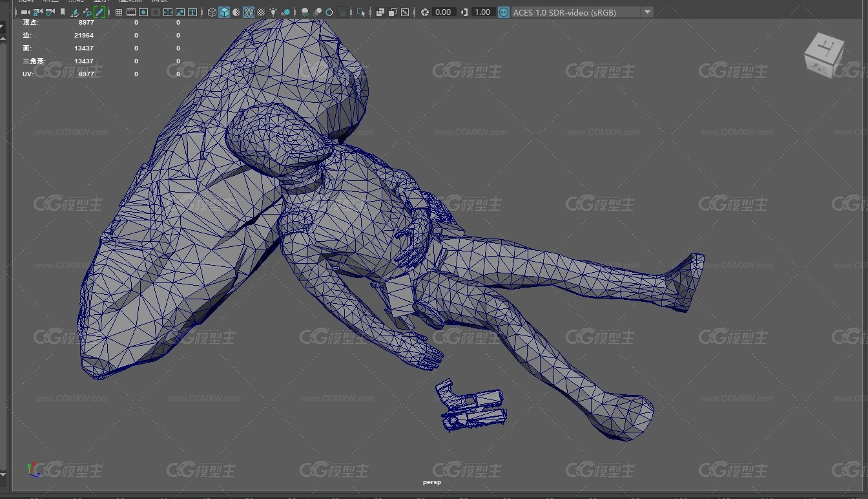
Task: Enable Smooth Shade All mode
Action: [224, 12]
